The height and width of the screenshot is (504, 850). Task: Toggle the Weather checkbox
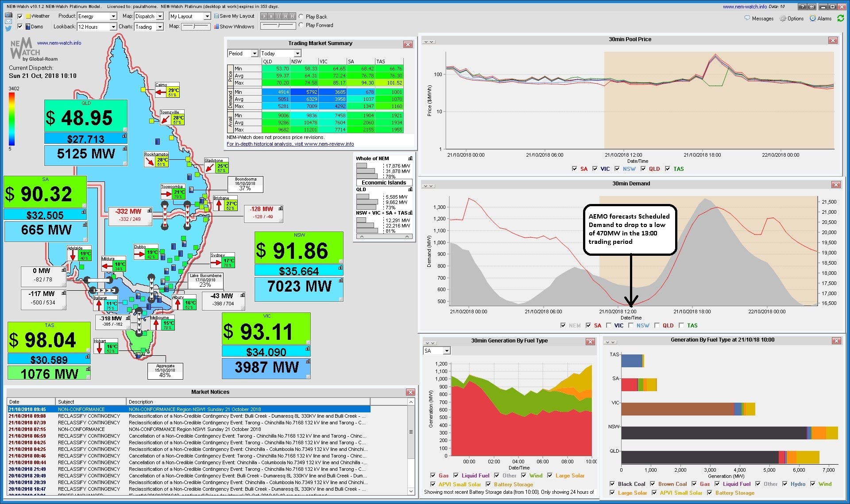click(x=20, y=16)
